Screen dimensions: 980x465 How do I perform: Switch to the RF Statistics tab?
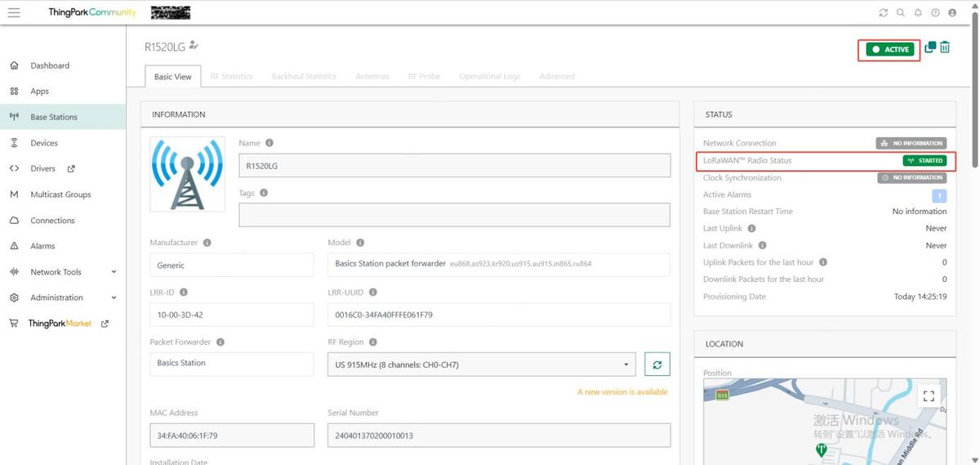click(231, 76)
